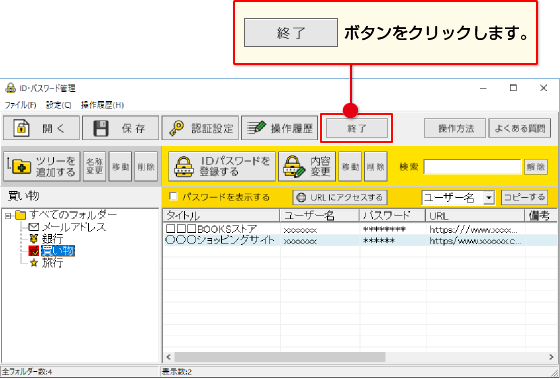Click the 備考 column header
The width and height of the screenshot is (560, 379).
(x=541, y=216)
